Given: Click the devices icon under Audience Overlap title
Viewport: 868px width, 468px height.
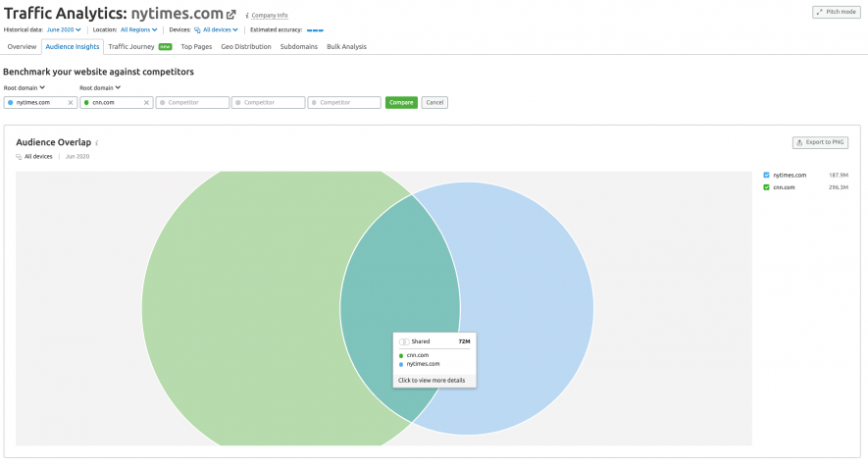Looking at the screenshot, I should click(x=19, y=157).
